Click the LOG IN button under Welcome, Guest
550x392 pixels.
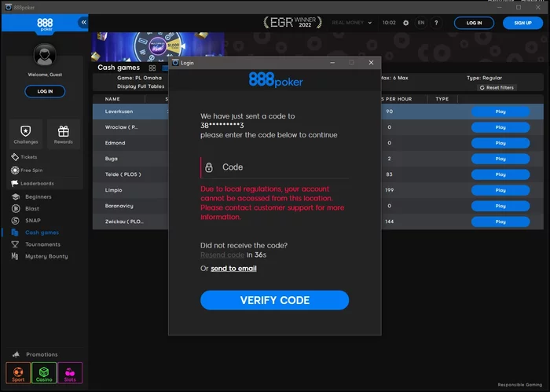point(45,91)
